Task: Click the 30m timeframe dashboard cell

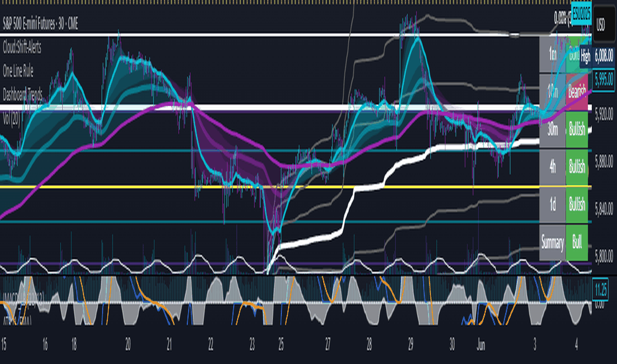Action: pos(553,130)
